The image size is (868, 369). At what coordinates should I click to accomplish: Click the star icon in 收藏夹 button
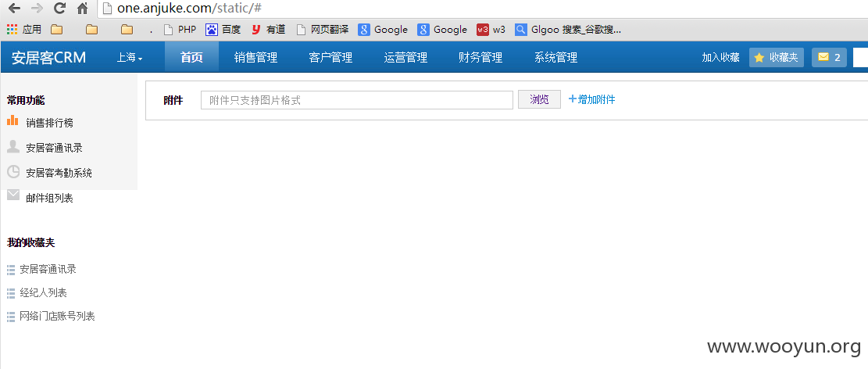point(759,58)
